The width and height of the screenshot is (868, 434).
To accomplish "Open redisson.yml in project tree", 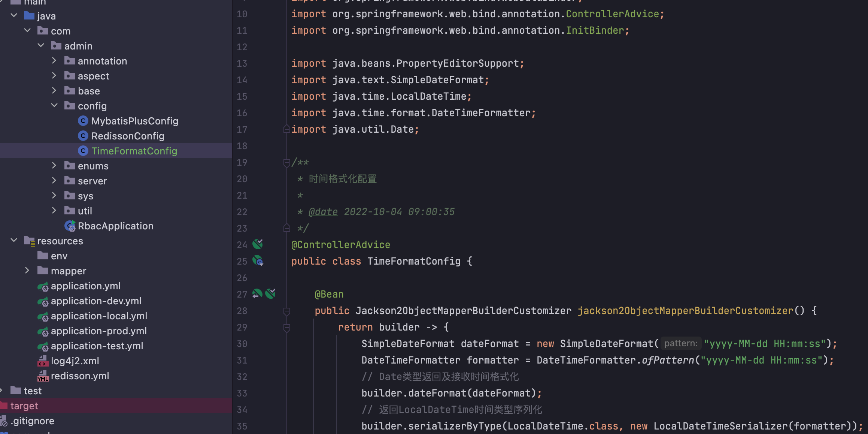I will pyautogui.click(x=80, y=376).
